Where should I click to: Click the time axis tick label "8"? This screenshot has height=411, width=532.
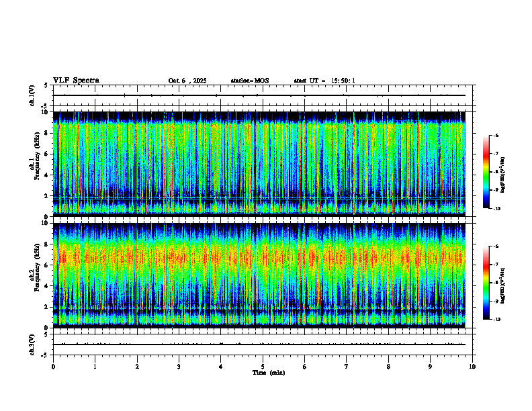coord(388,367)
